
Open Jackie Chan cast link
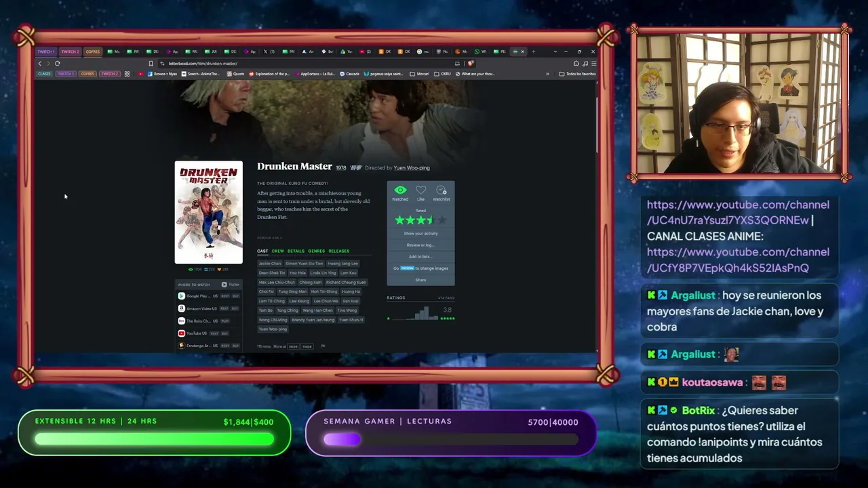click(x=270, y=264)
